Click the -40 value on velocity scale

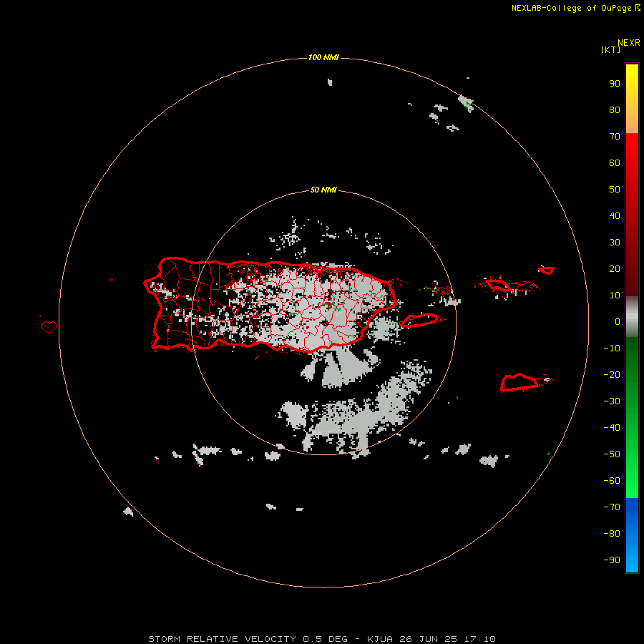click(612, 428)
